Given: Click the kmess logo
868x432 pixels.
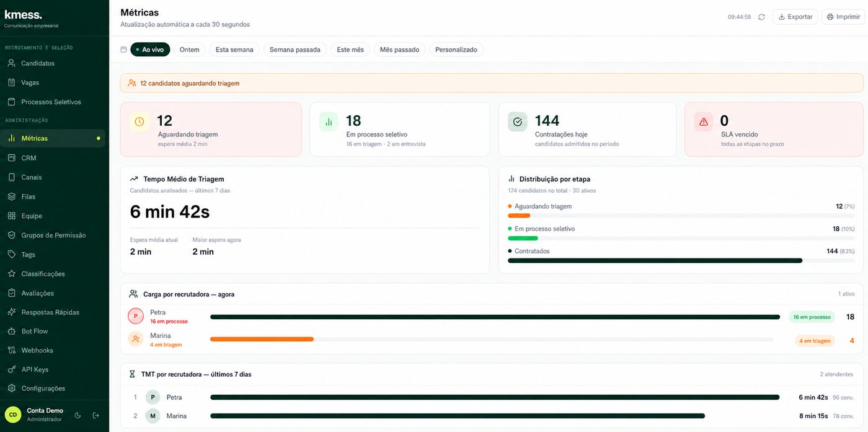Looking at the screenshot, I should (x=24, y=15).
